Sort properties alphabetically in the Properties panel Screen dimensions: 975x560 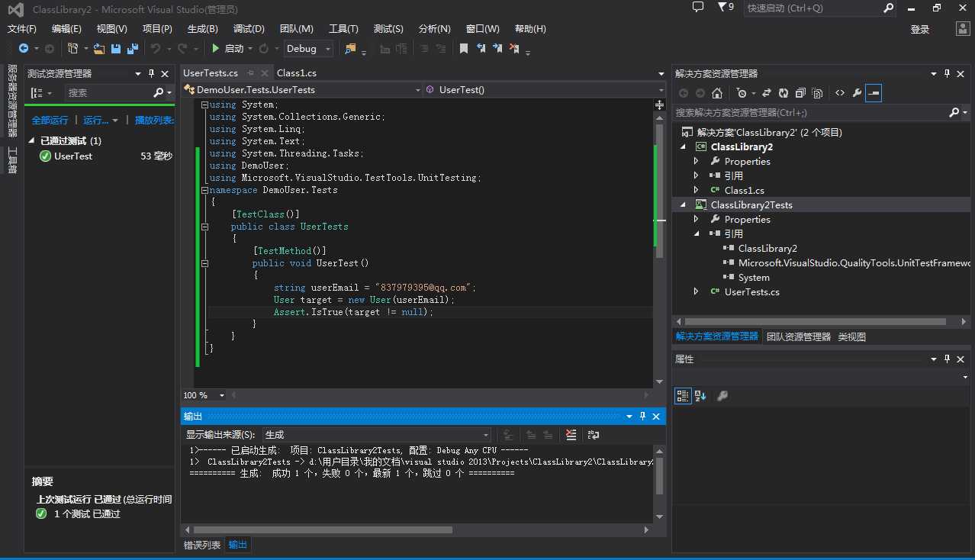coord(700,396)
